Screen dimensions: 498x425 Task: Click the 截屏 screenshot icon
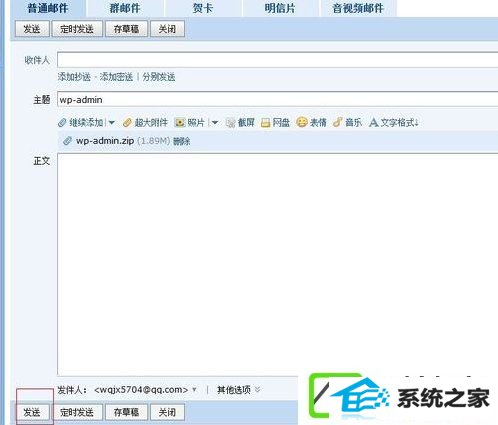(x=230, y=123)
